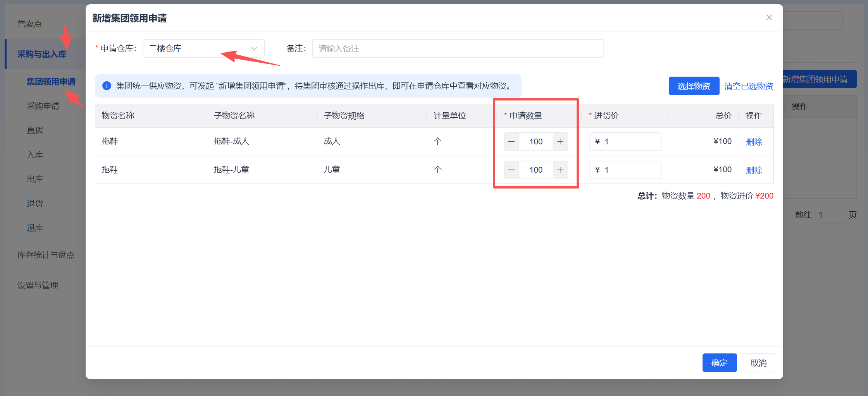Open 设置与管理 sidebar section
Viewport: 868px width, 396px height.
tap(38, 285)
